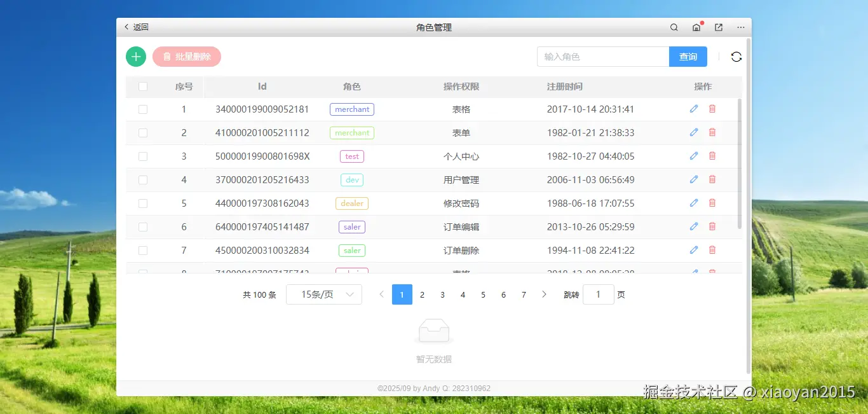The width and height of the screenshot is (868, 414).
Task: Select page 5 in the pagination bar
Action: click(x=483, y=294)
